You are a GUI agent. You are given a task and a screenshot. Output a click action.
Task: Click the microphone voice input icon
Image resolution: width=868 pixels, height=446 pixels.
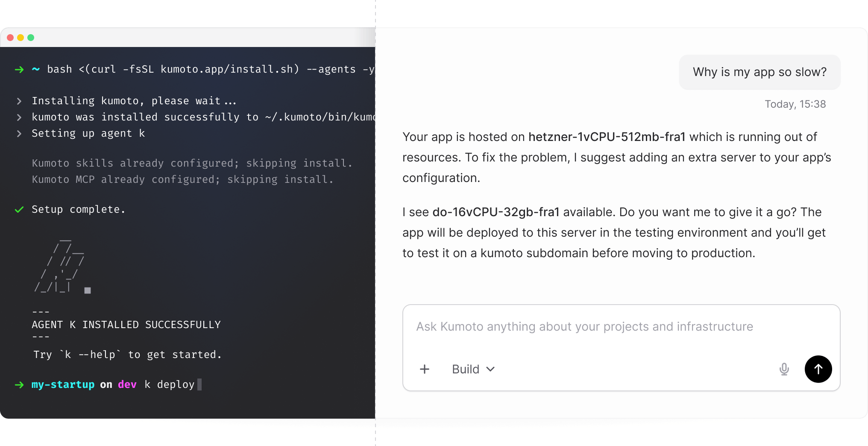784,369
